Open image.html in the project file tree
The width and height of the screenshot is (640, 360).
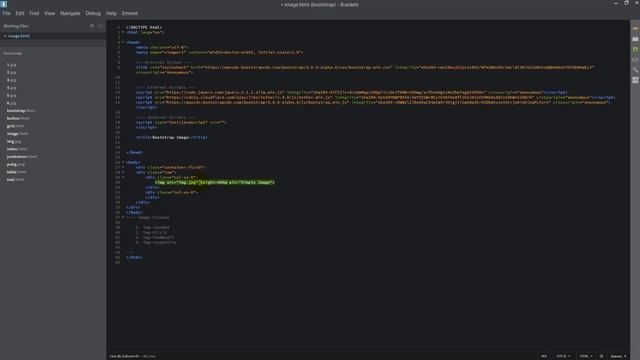point(18,133)
